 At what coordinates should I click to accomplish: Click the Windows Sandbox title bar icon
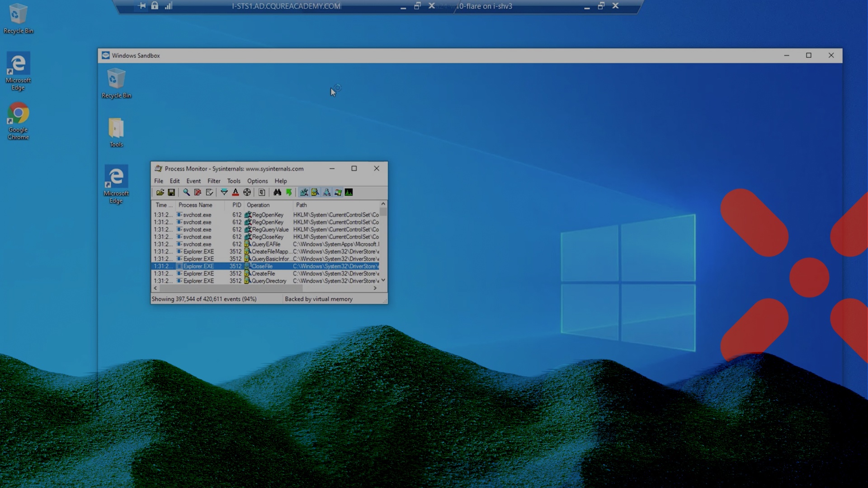[x=106, y=56]
